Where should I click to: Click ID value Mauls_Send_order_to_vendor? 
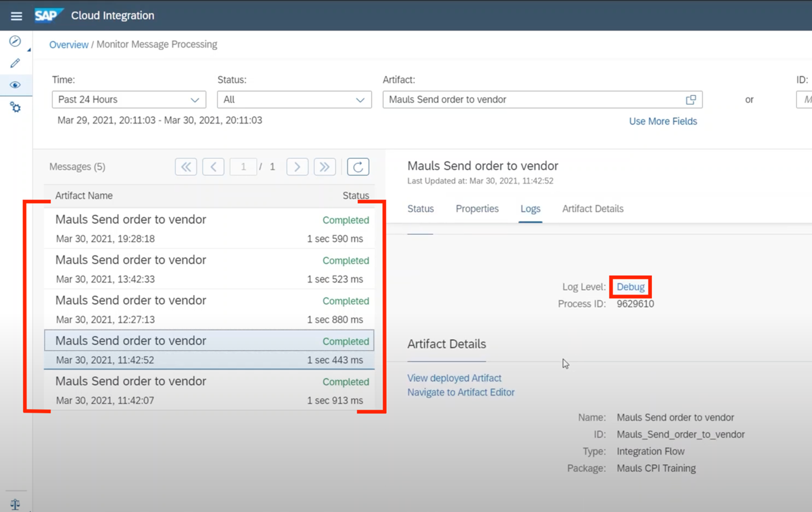[x=681, y=435]
